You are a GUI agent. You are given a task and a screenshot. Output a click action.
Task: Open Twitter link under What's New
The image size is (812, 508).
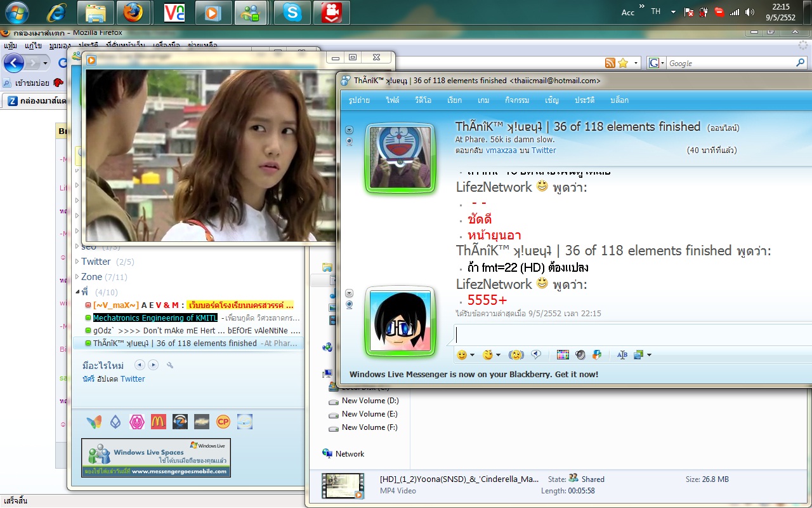pos(133,379)
